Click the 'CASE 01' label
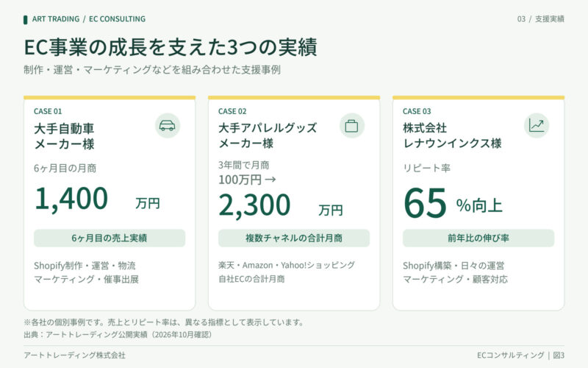Image resolution: width=588 pixels, height=368 pixels. pyautogui.click(x=48, y=111)
